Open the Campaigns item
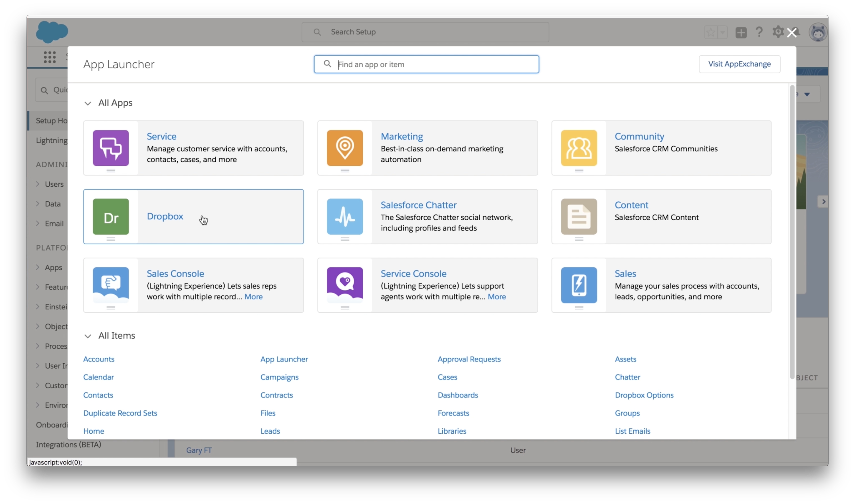 [x=279, y=377]
